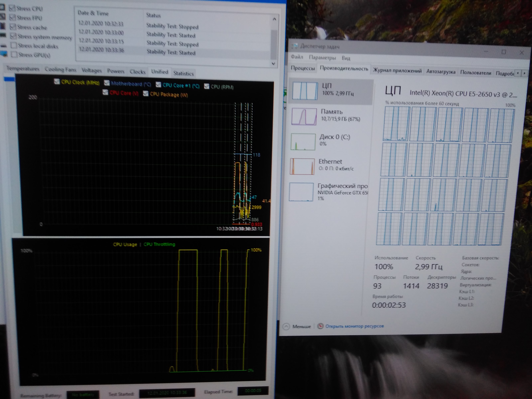
Task: Select the Графический процессор graph thumbnail
Action: (301, 192)
